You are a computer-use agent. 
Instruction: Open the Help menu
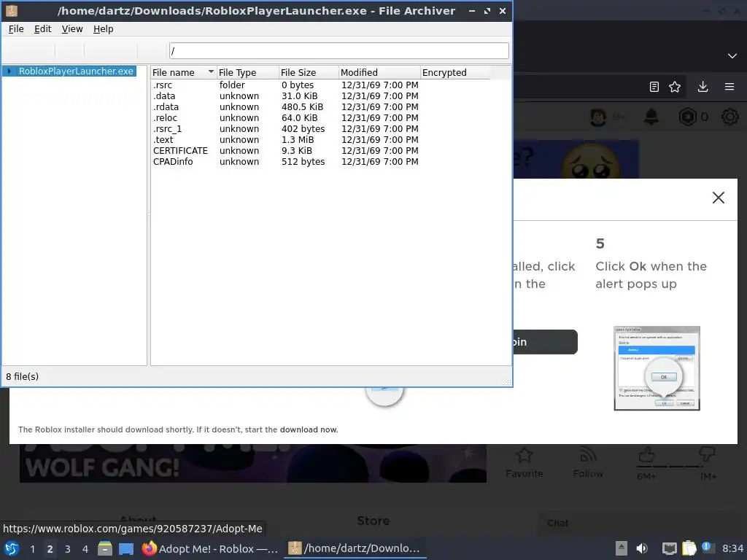pyautogui.click(x=104, y=29)
